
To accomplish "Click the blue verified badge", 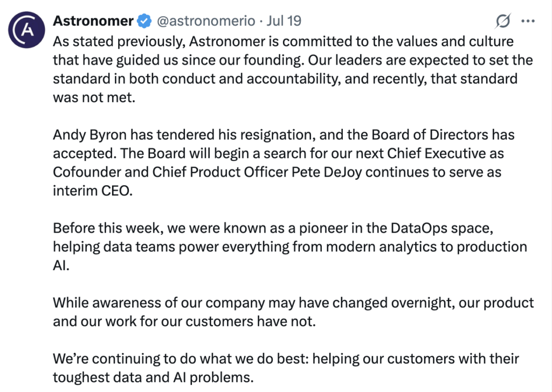I will click(x=144, y=22).
